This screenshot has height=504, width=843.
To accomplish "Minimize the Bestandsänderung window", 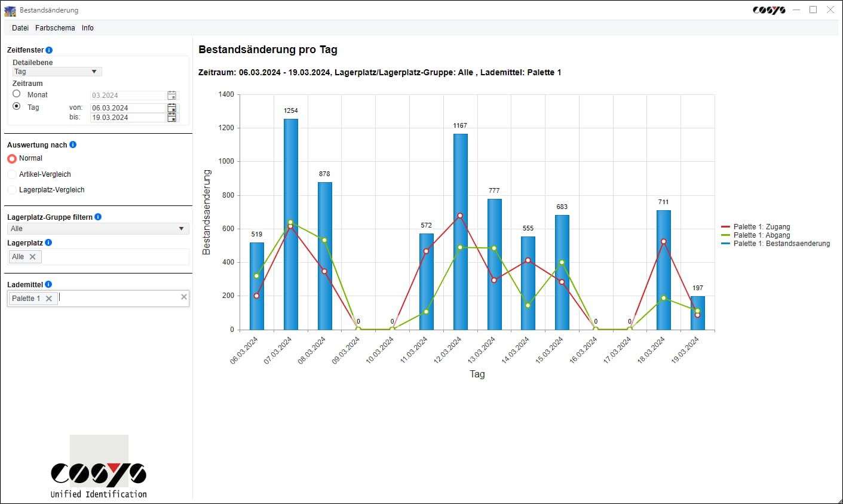I will [796, 10].
